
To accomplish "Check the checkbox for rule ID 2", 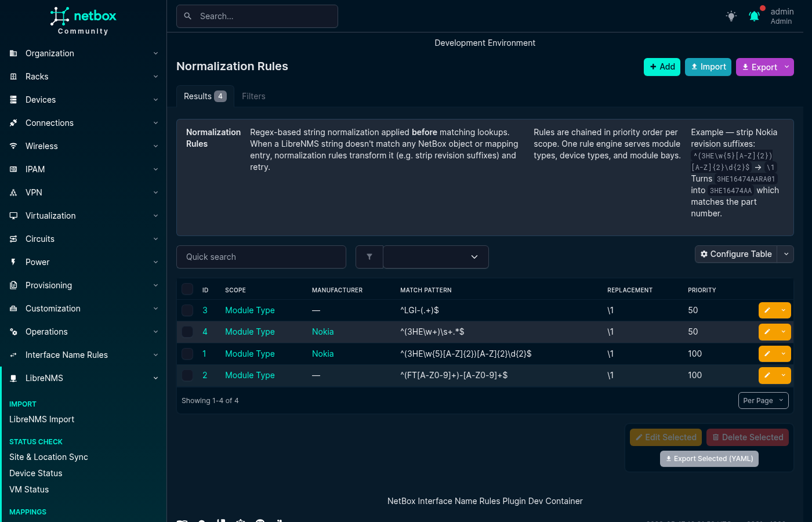I will click(x=187, y=375).
